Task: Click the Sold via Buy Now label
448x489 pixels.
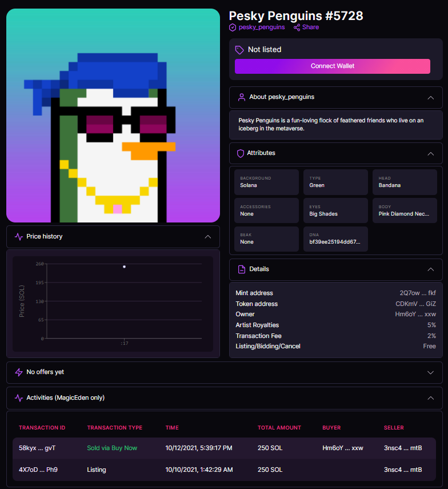Action: tap(112, 448)
